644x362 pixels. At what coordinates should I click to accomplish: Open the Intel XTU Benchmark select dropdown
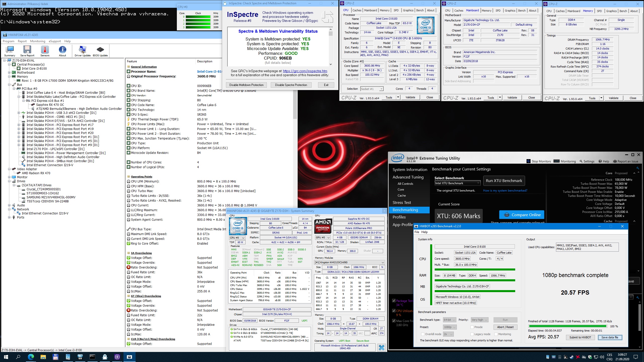point(457,183)
